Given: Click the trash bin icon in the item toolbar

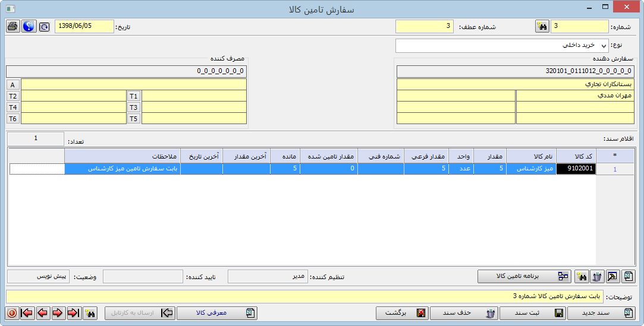Looking at the screenshot, I should [x=597, y=277].
